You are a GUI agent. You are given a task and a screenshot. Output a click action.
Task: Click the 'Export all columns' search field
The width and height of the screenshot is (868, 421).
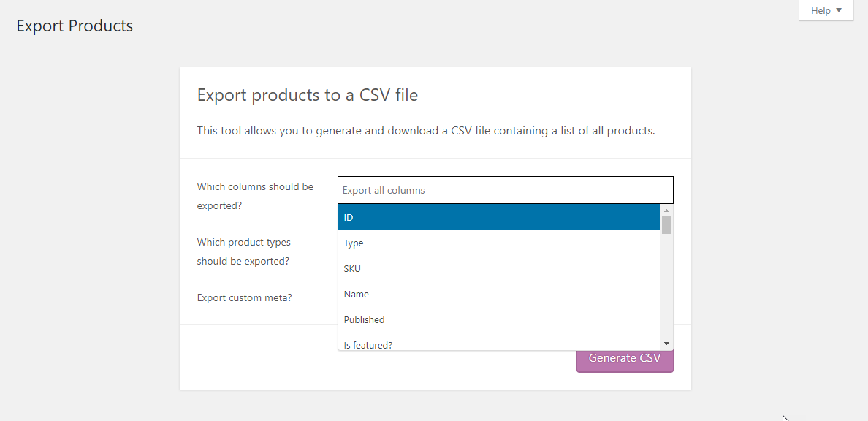coord(506,190)
